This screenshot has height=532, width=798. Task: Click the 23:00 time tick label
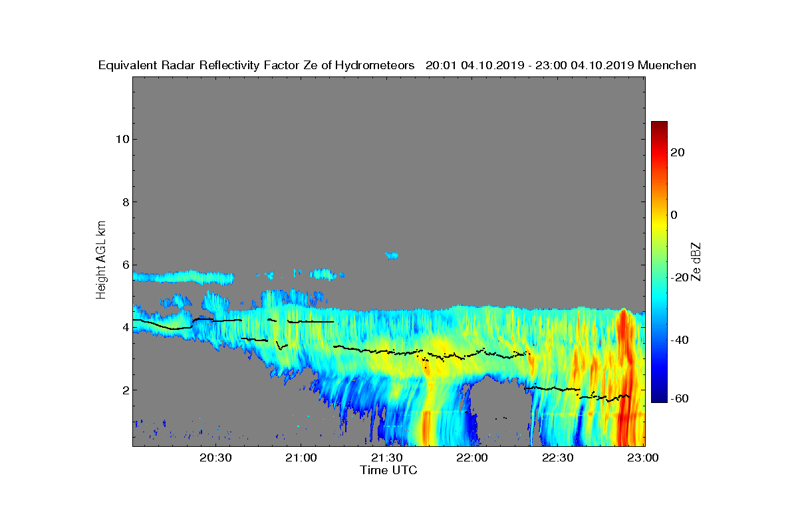tap(644, 458)
